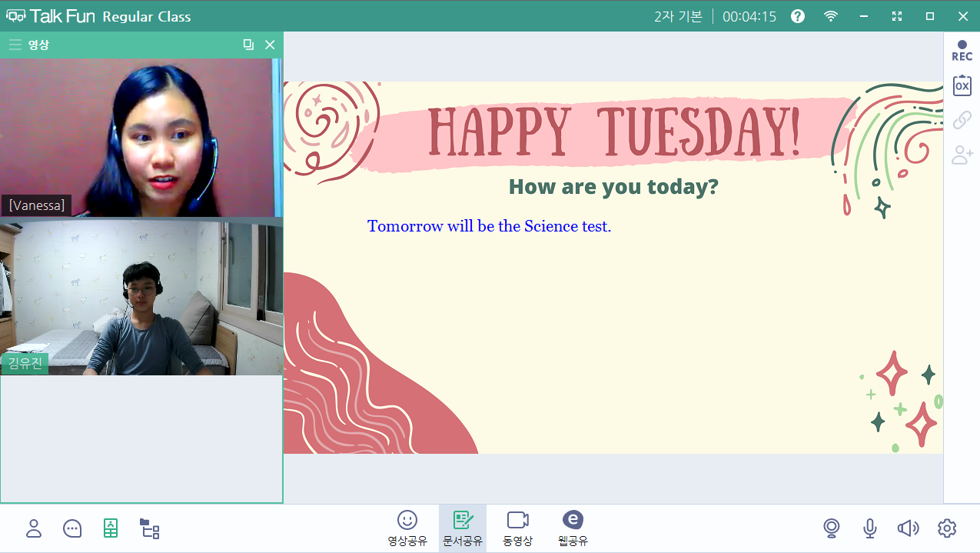This screenshot has width=980, height=553.
Task: Click the add participant icon
Action: coord(962,155)
